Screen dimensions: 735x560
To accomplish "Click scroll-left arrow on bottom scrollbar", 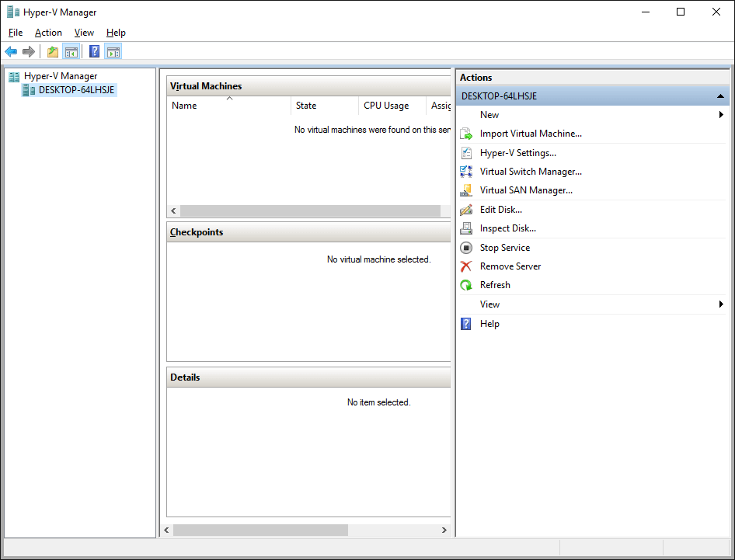I will pos(166,530).
